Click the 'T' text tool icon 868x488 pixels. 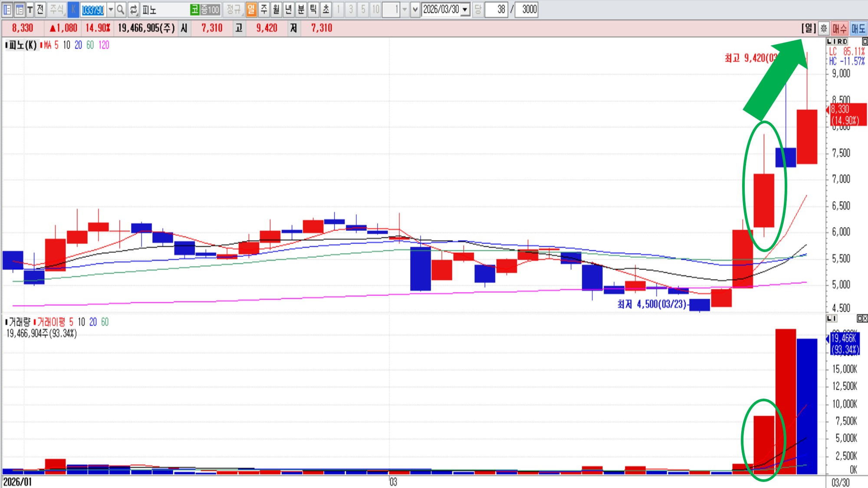click(x=30, y=9)
